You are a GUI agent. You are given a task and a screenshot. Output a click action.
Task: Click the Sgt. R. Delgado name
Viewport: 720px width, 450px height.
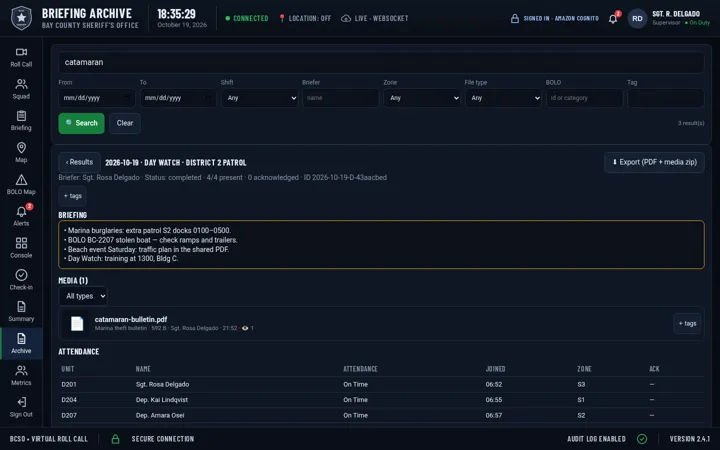tap(676, 14)
